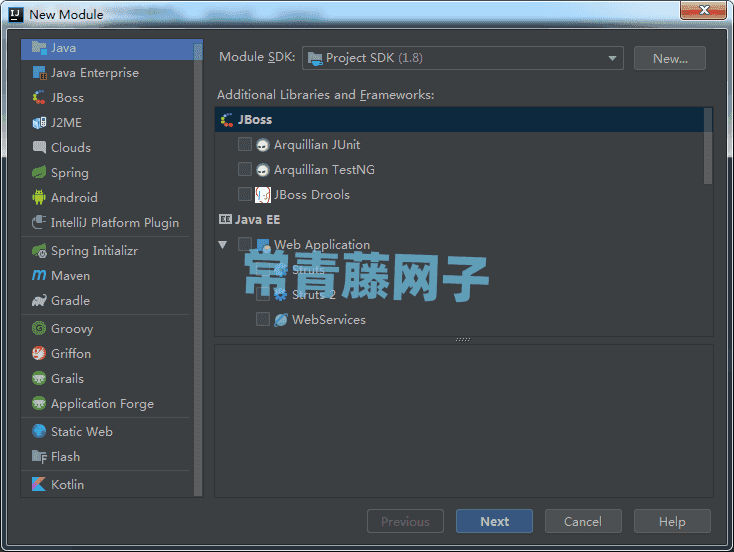Viewport: 734px width, 552px height.
Task: Tick the Struts 2 checkbox
Action: [263, 294]
